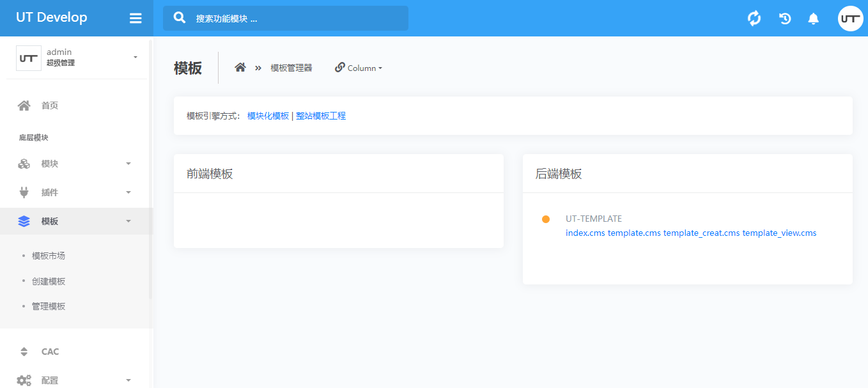This screenshot has width=868, height=388.
Task: Click the 整站模板工程 link
Action: (321, 116)
